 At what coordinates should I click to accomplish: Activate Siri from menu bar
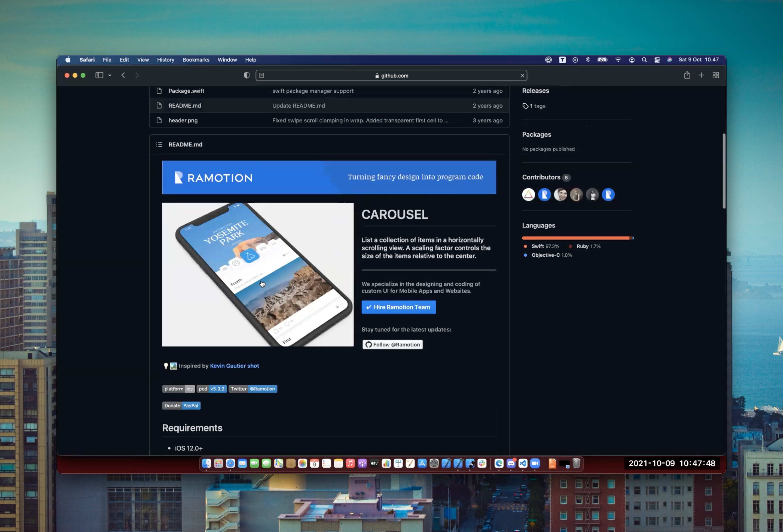[670, 60]
